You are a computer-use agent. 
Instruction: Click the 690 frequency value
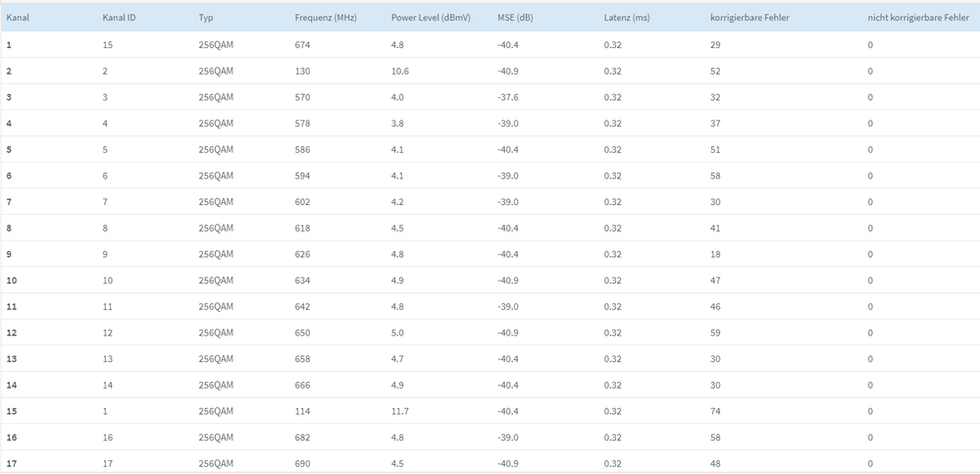[302, 463]
